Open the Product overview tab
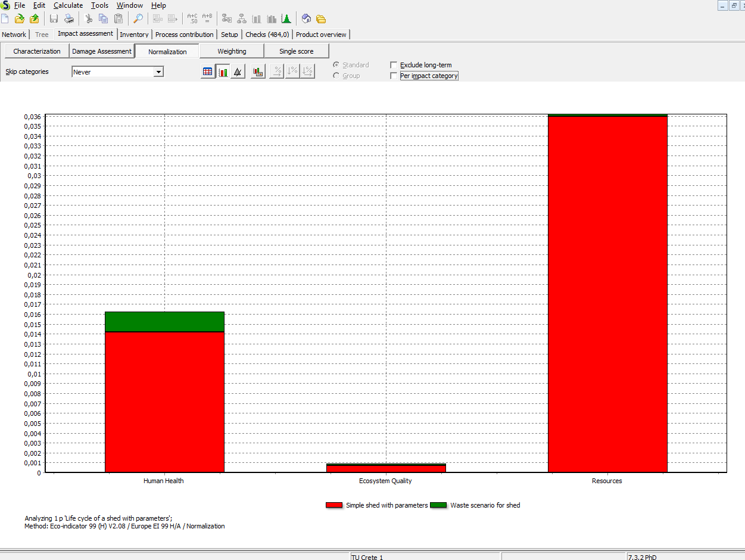Image resolution: width=745 pixels, height=560 pixels. pyautogui.click(x=321, y=35)
